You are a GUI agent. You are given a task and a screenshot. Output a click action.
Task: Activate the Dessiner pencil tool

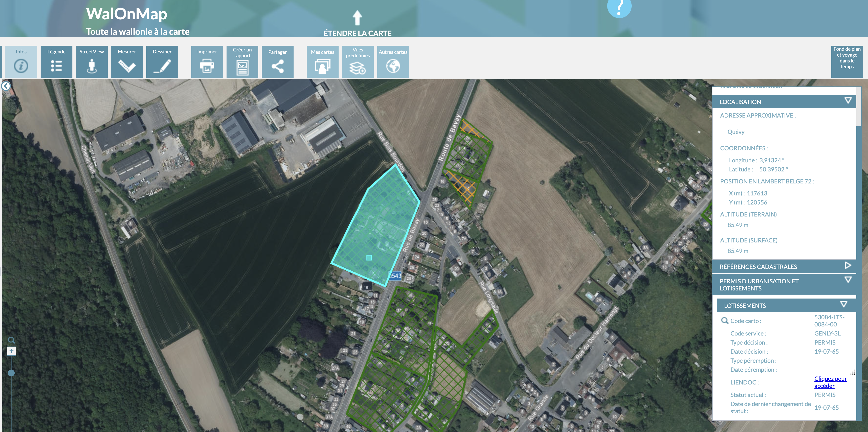162,61
